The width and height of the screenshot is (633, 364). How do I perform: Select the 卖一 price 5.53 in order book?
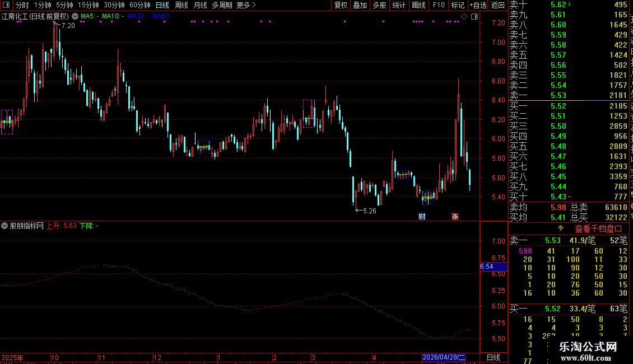tap(558, 96)
